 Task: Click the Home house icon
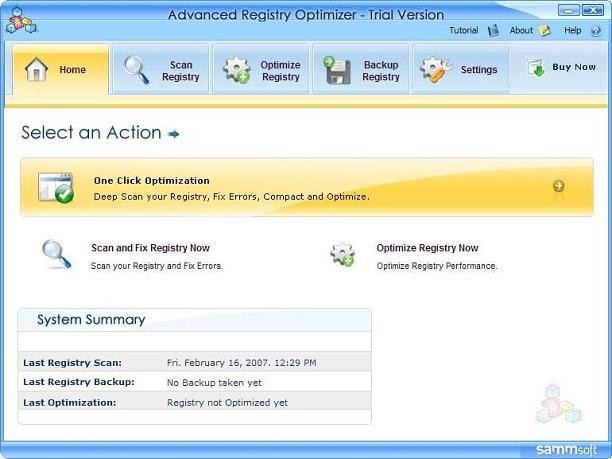coord(36,69)
